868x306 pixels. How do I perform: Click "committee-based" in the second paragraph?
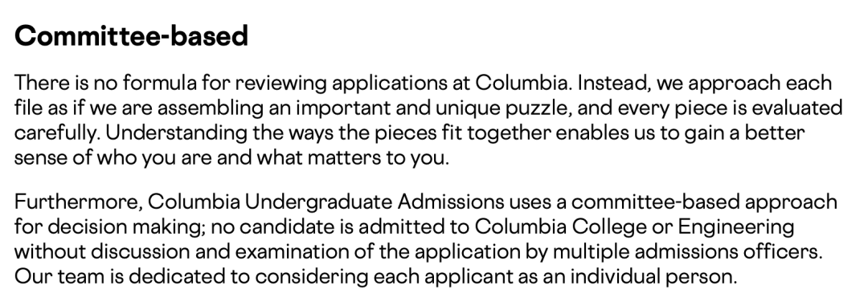click(656, 202)
